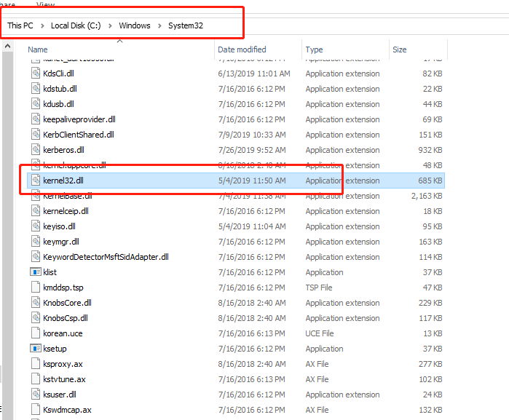Select file name korean.uce
Viewport: 509px width, 420px height.
(63, 333)
